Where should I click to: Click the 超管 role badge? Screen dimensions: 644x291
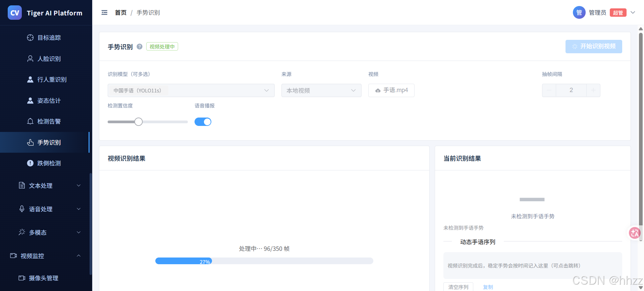click(x=618, y=13)
